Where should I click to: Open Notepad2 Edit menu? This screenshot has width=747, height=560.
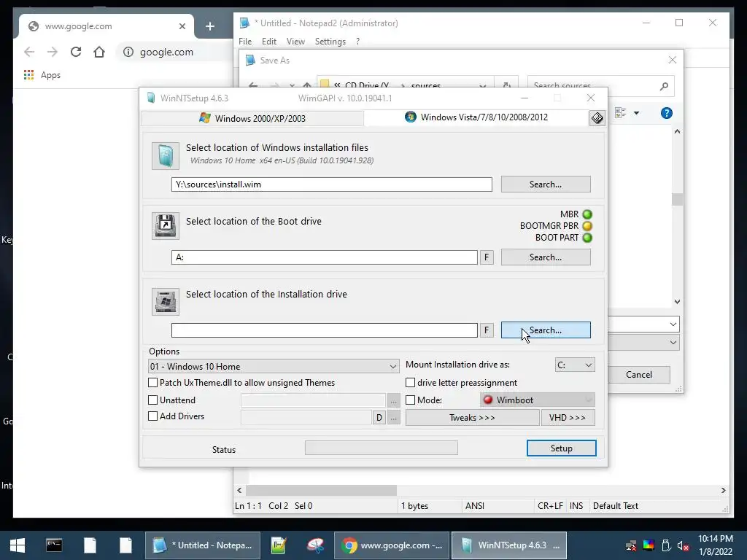tap(268, 42)
